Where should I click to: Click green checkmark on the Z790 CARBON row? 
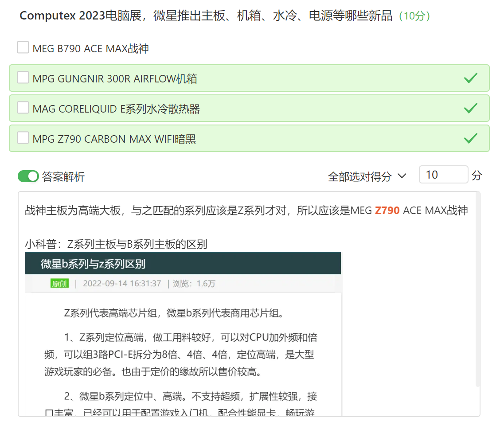(x=470, y=138)
